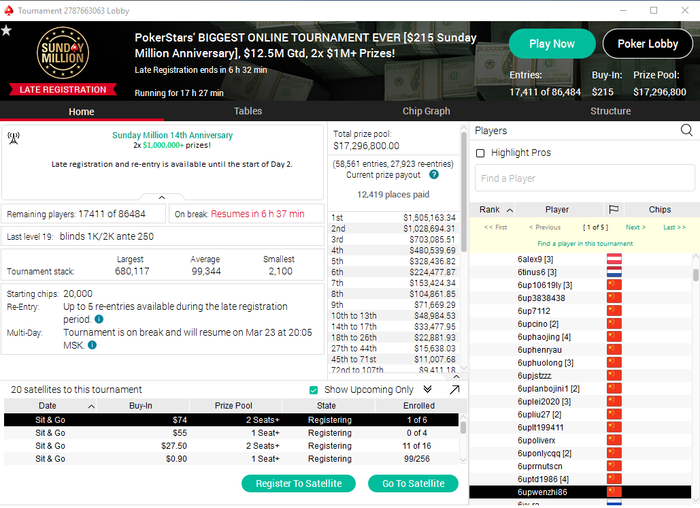Pop out satellites list arrow icon
Viewport: 700px width, 508px height.
coord(454,390)
